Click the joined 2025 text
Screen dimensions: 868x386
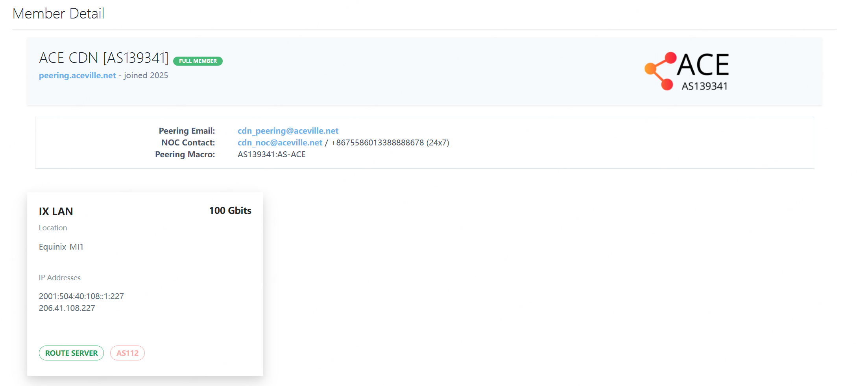tap(146, 75)
